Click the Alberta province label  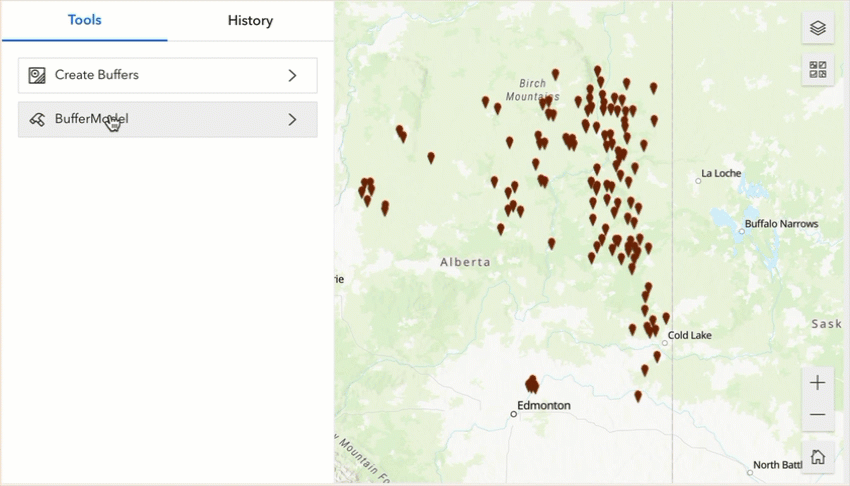click(465, 262)
